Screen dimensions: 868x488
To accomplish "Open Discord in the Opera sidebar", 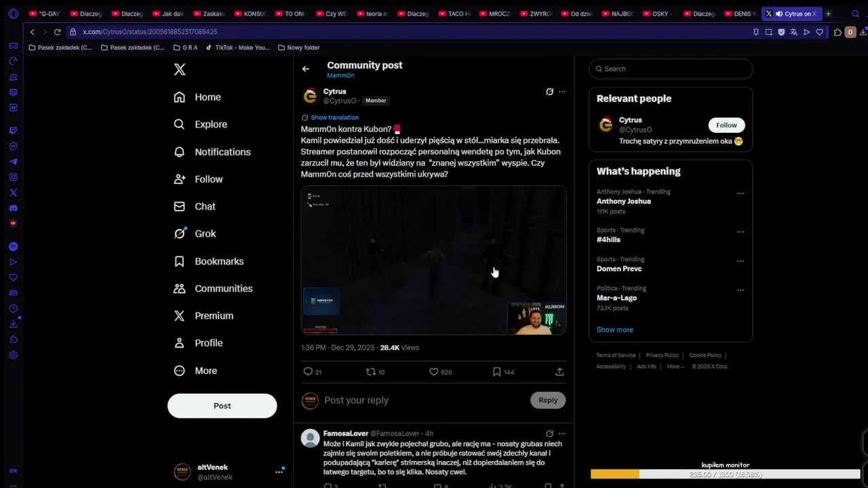I will 13,208.
